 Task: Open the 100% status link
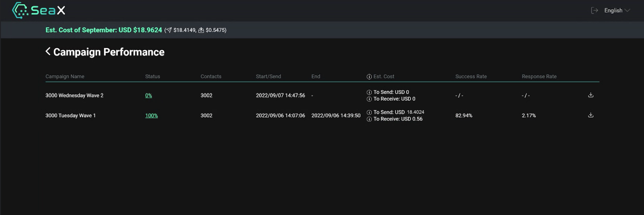(151, 116)
